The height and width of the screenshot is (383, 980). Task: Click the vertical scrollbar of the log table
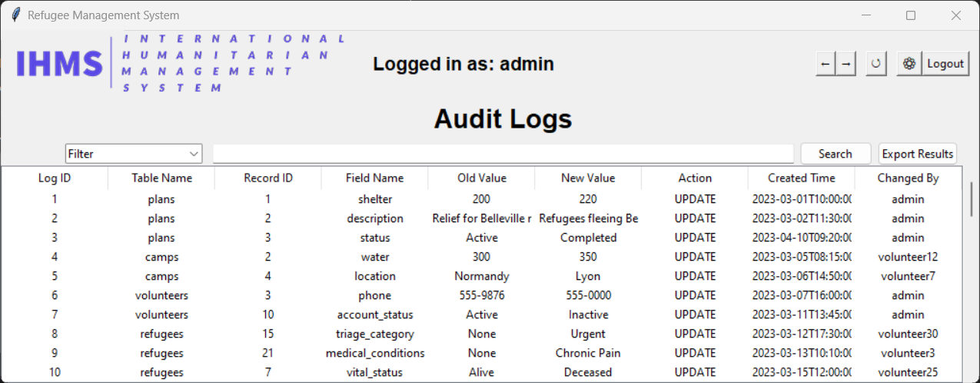click(971, 200)
